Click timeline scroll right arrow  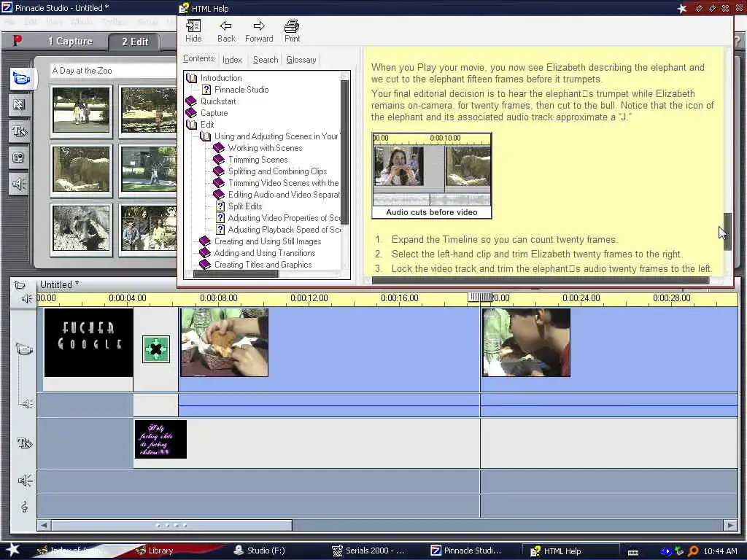730,525
